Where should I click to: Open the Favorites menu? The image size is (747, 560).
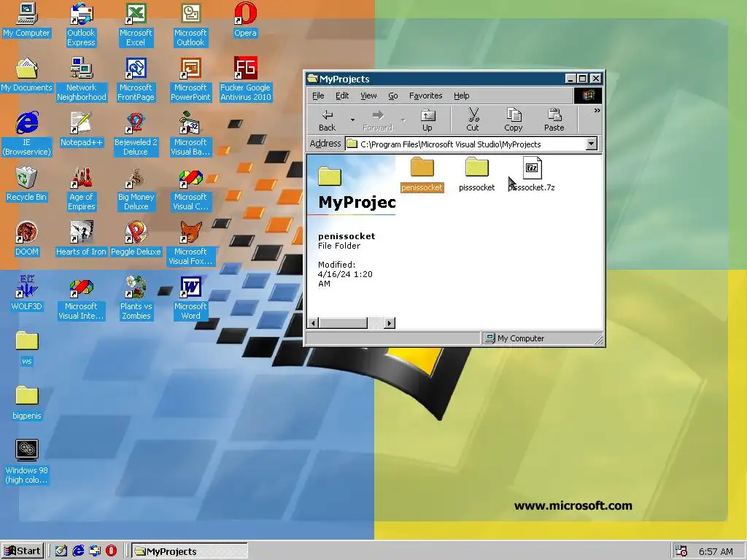click(425, 96)
